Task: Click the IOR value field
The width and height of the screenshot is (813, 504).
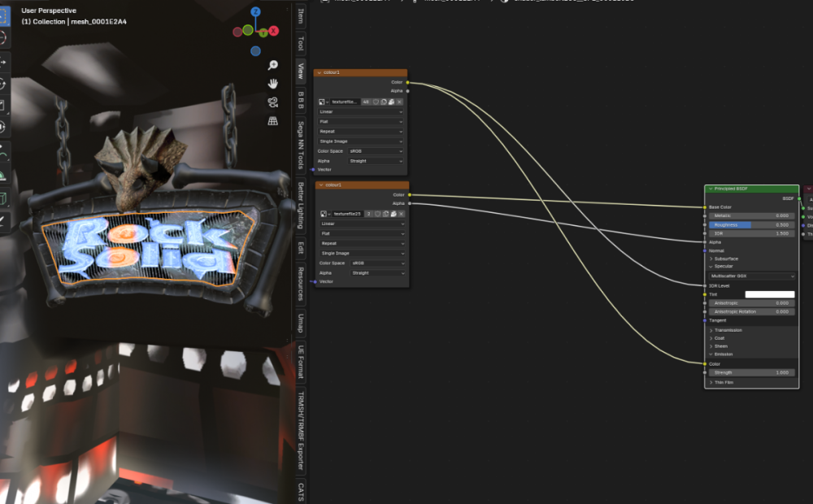Action: point(752,234)
